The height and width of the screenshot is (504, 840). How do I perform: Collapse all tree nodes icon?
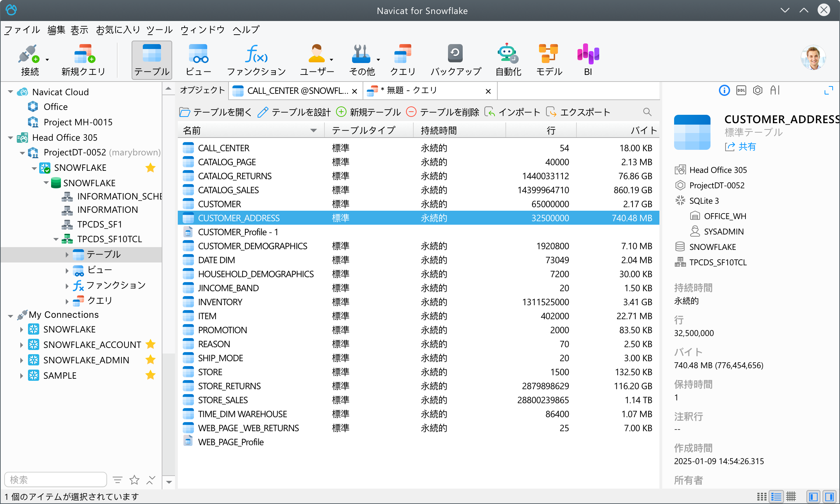[x=151, y=479]
